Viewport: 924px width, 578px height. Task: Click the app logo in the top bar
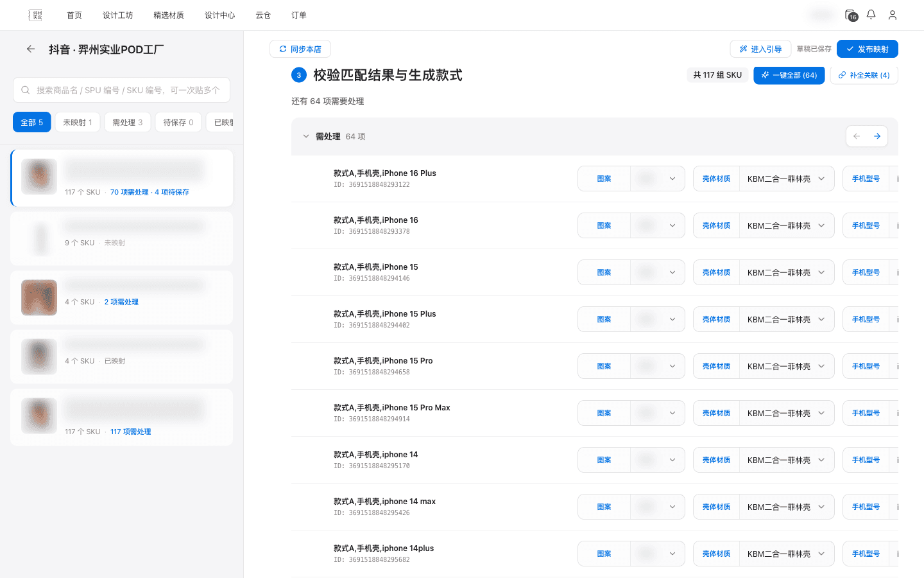pyautogui.click(x=36, y=15)
